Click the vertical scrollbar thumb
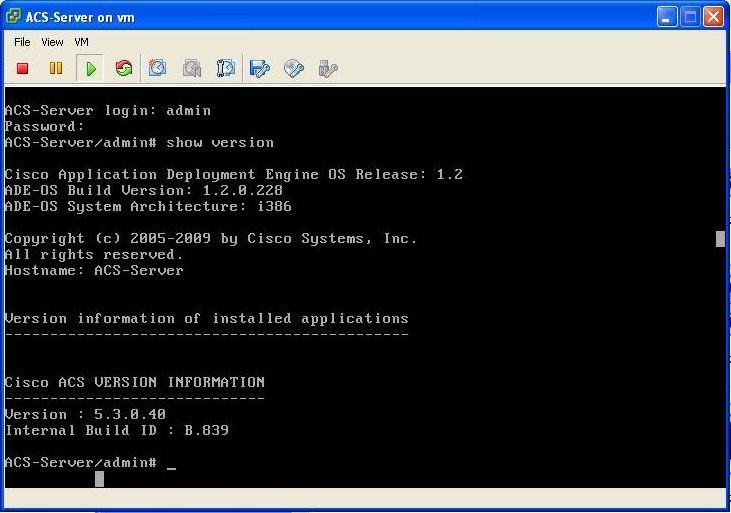The height and width of the screenshot is (513, 731). pyautogui.click(x=720, y=238)
